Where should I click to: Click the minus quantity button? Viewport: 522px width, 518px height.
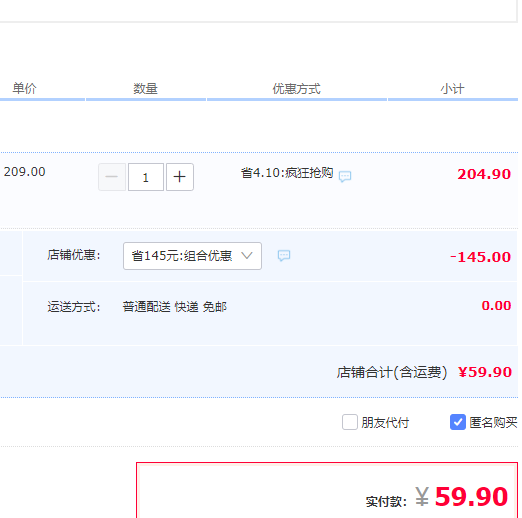[x=112, y=177]
